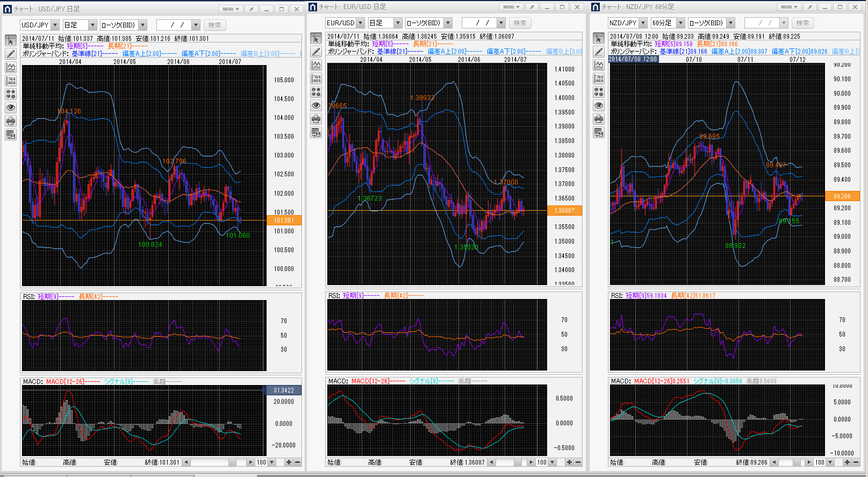Open technical indicators icon in NZD/JPY chart

[x=599, y=65]
